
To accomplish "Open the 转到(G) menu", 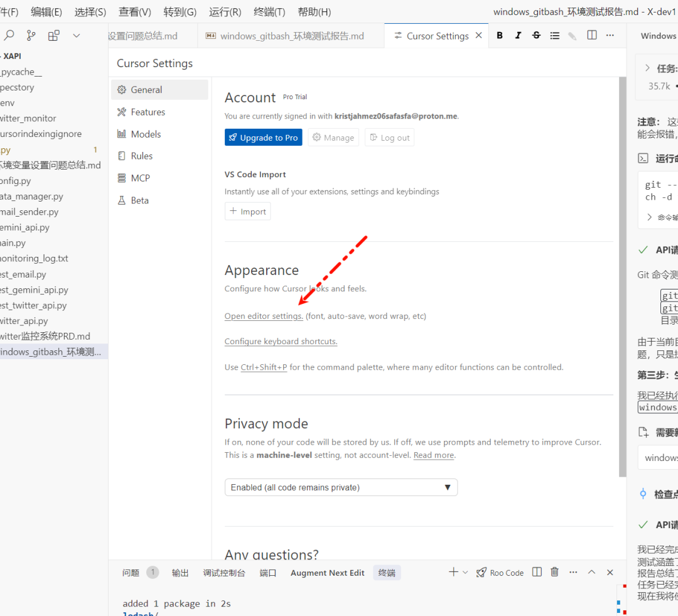I will click(x=180, y=12).
